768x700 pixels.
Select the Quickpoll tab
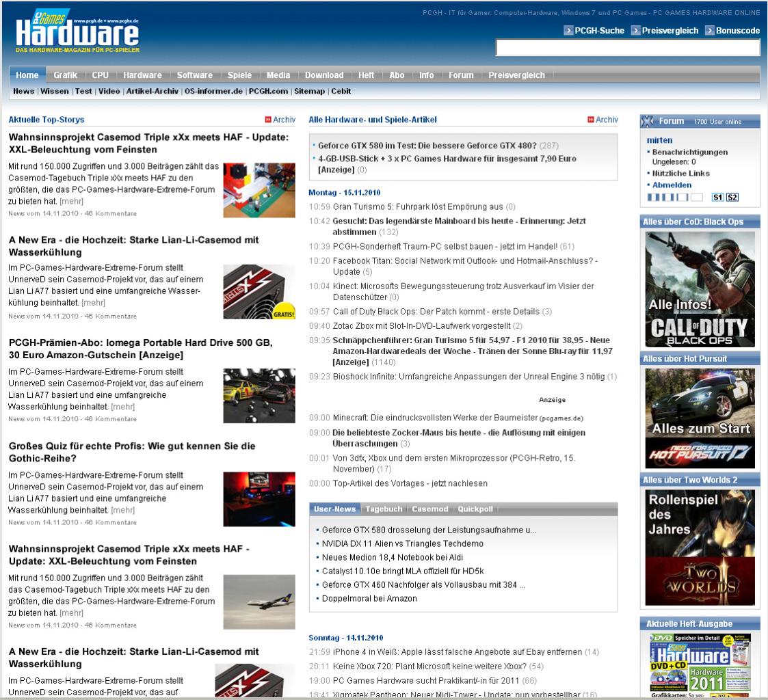(x=475, y=509)
